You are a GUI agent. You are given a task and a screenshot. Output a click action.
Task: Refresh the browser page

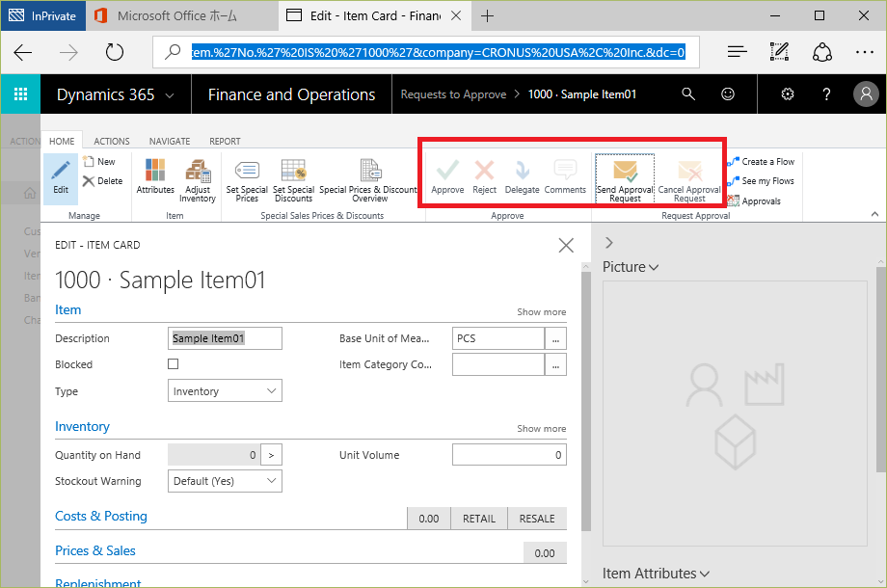tap(115, 53)
